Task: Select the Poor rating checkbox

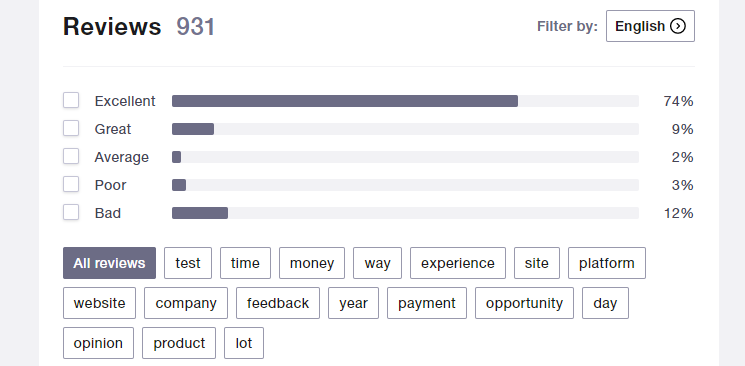Action: (71, 184)
